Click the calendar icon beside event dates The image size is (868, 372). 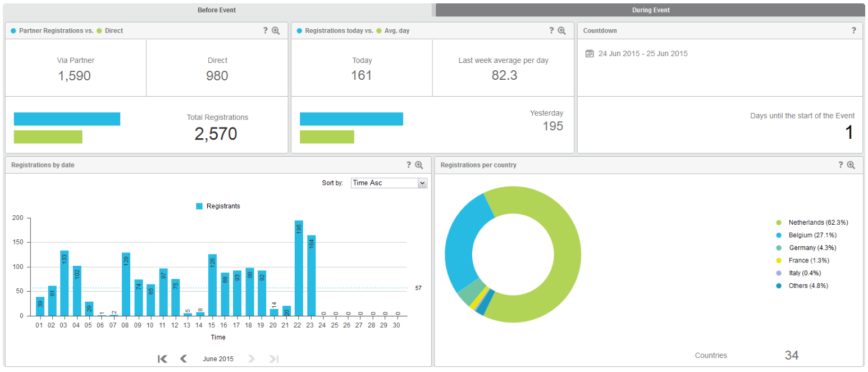(589, 54)
